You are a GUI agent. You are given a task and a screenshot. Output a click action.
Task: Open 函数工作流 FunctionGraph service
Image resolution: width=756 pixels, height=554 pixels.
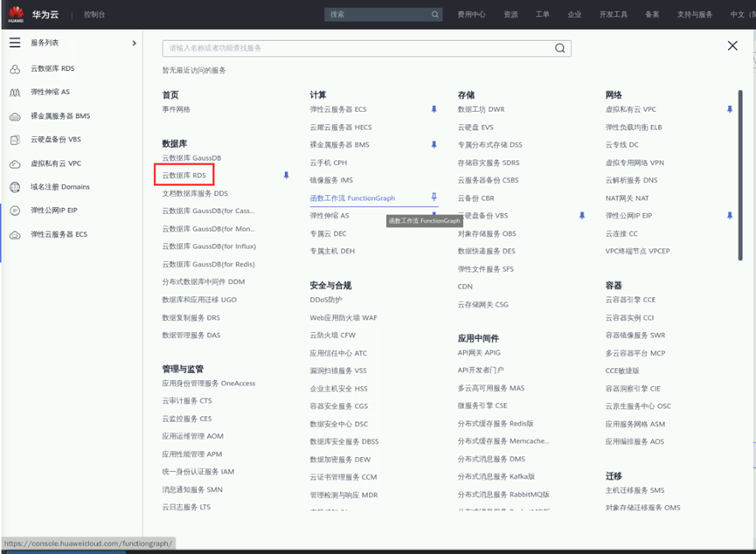(352, 198)
